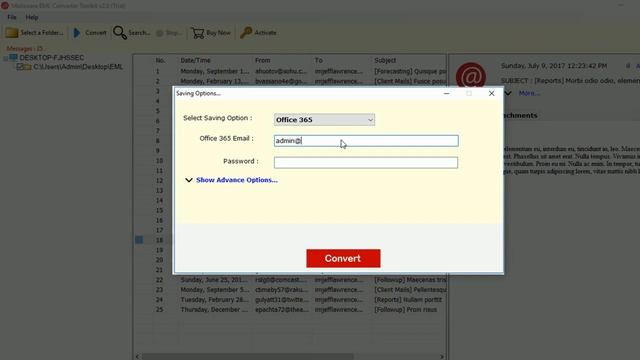This screenshot has width=640, height=360.
Task: Select message row 24 dated Tuesday, February 28
Action: point(291,300)
